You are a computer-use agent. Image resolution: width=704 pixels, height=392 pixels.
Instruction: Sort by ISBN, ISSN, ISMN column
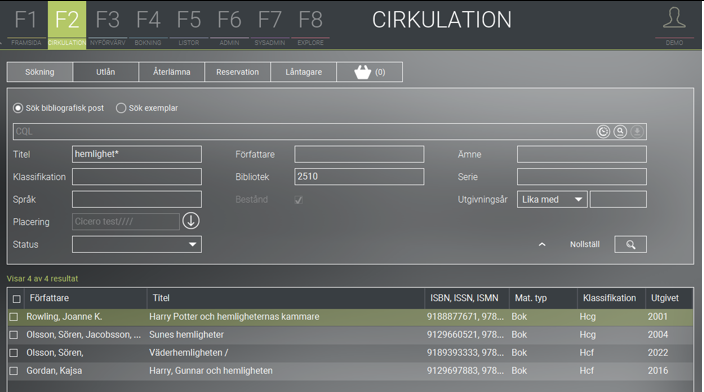(464, 298)
